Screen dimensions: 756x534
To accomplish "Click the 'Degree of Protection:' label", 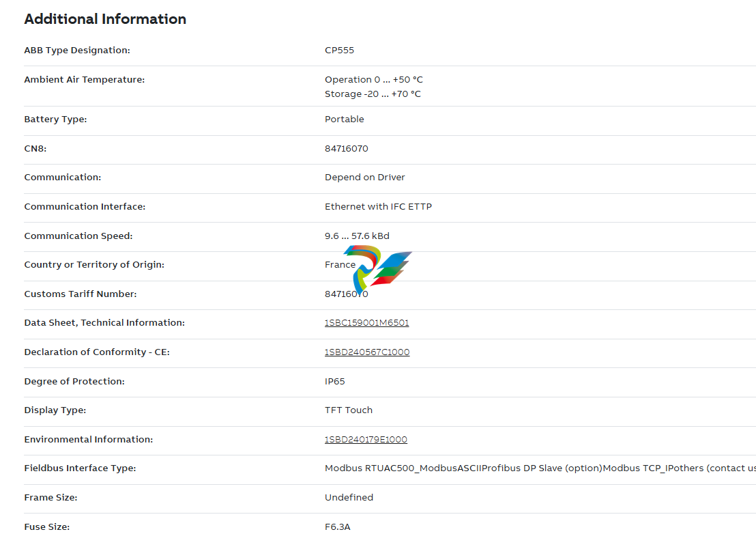I will (x=74, y=381).
